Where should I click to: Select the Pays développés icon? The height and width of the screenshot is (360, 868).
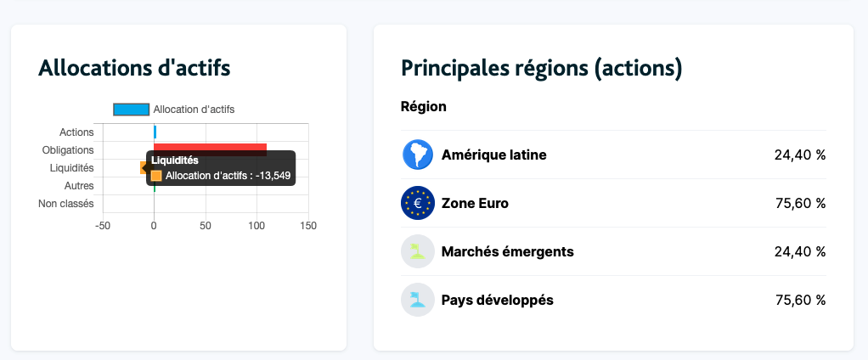[417, 300]
